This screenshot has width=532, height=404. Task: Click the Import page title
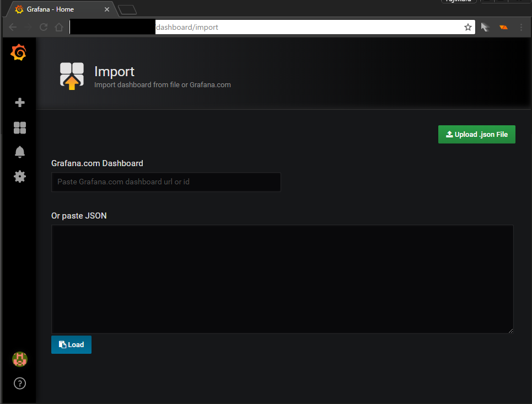(114, 72)
